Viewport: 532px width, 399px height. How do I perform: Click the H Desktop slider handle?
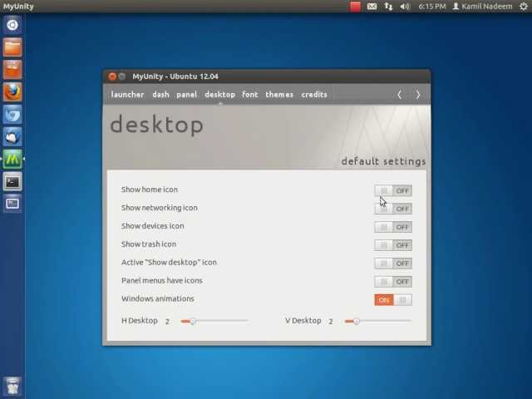pyautogui.click(x=192, y=321)
